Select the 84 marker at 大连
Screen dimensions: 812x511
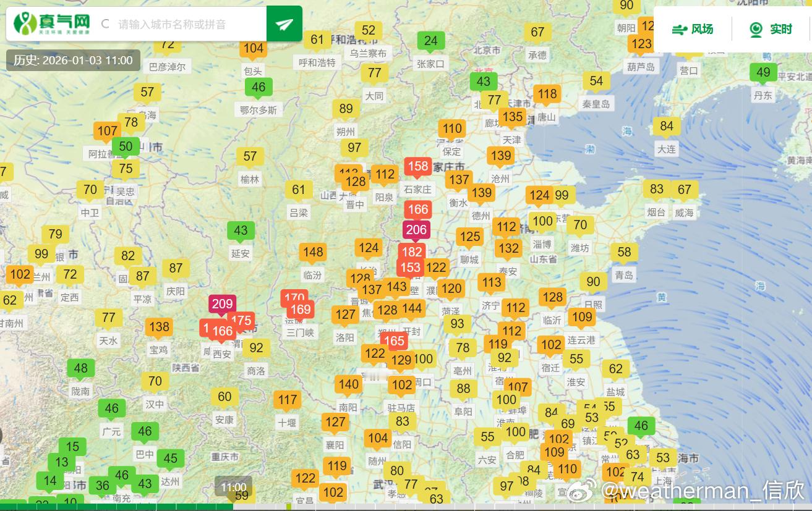(666, 127)
